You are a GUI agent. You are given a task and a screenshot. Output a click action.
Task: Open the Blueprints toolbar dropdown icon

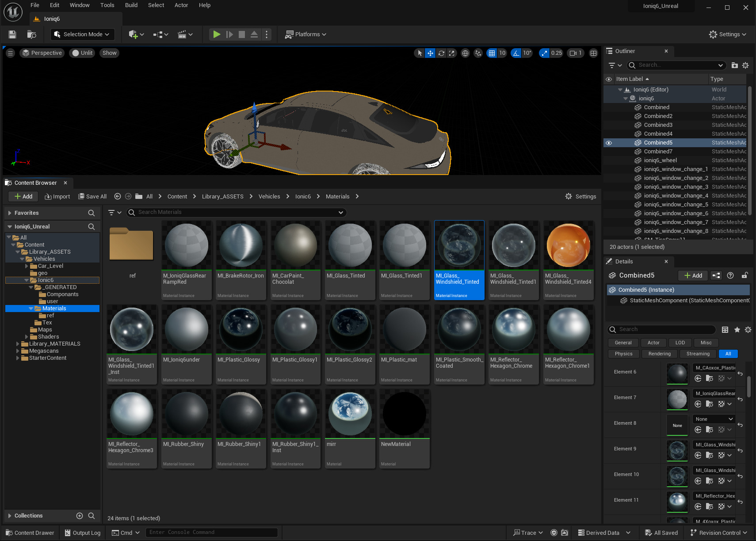(x=160, y=34)
